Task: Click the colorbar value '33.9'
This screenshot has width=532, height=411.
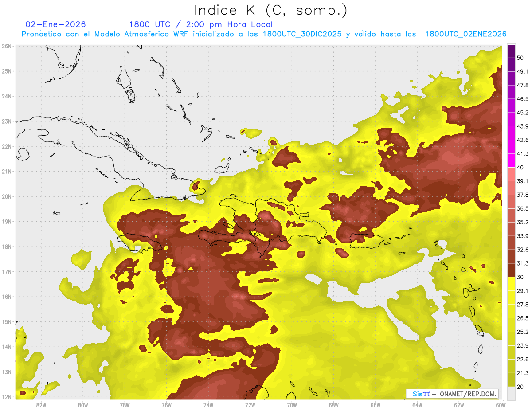Action: [522, 236]
